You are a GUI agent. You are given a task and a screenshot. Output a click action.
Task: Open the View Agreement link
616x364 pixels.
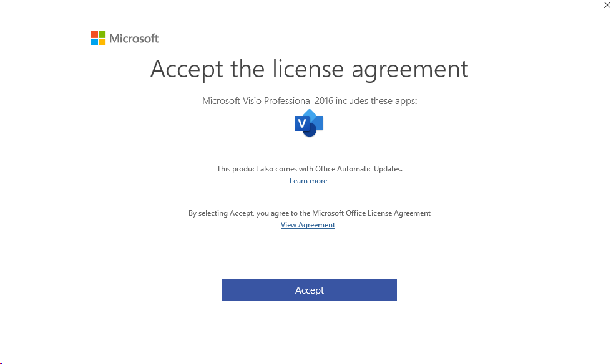click(308, 225)
